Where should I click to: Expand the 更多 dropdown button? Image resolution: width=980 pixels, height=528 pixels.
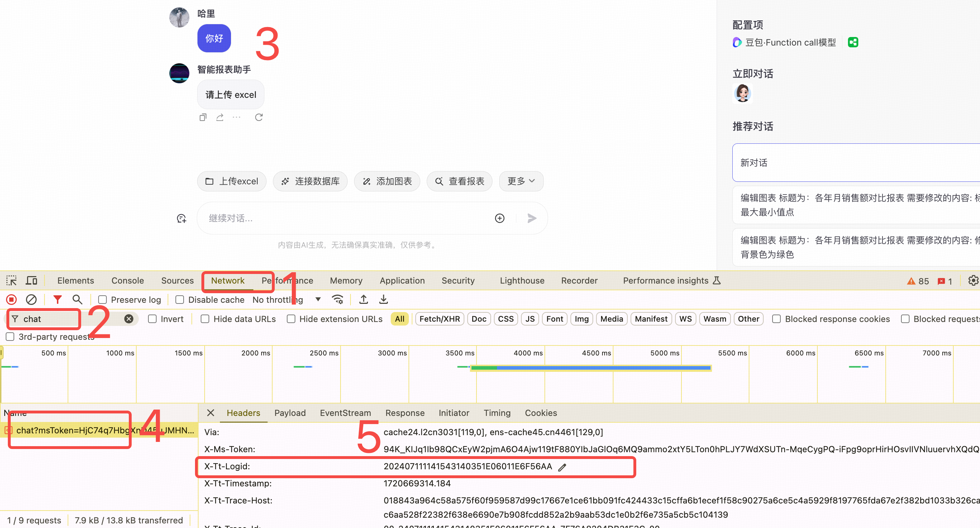(521, 181)
